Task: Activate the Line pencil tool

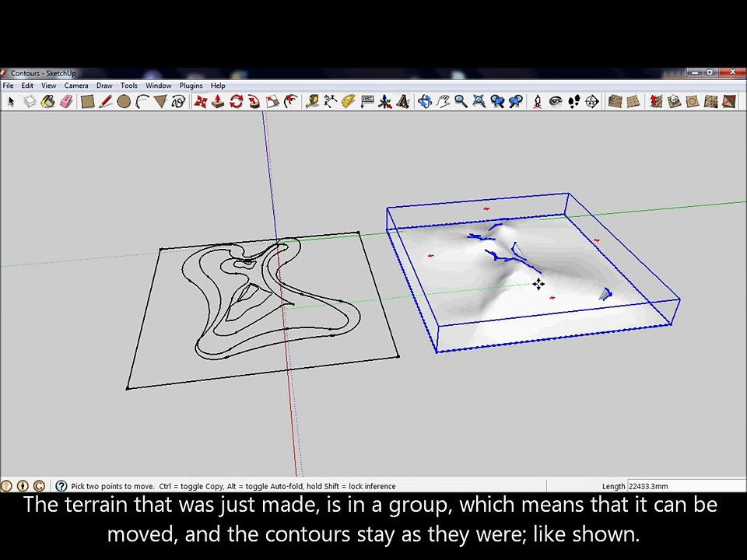Action: (x=105, y=101)
